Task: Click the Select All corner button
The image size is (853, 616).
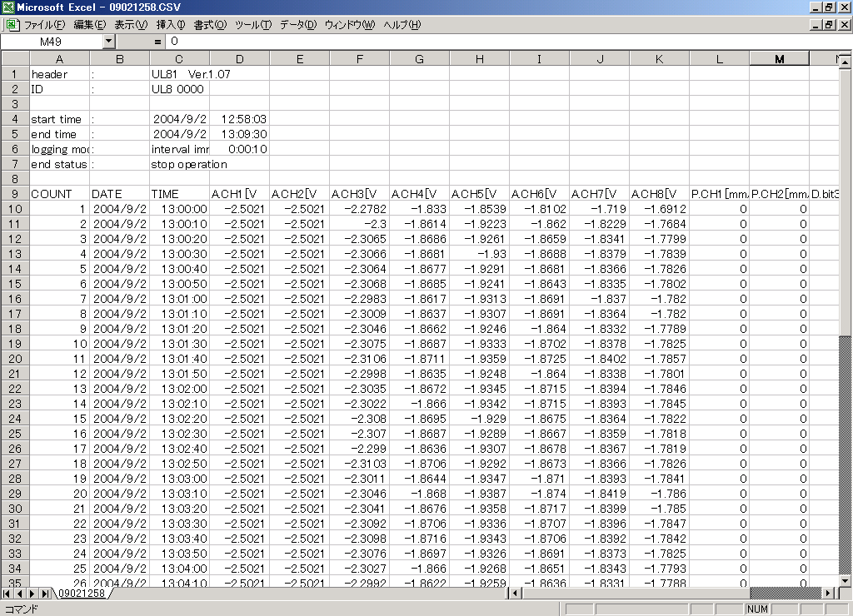Action: pyautogui.click(x=15, y=59)
